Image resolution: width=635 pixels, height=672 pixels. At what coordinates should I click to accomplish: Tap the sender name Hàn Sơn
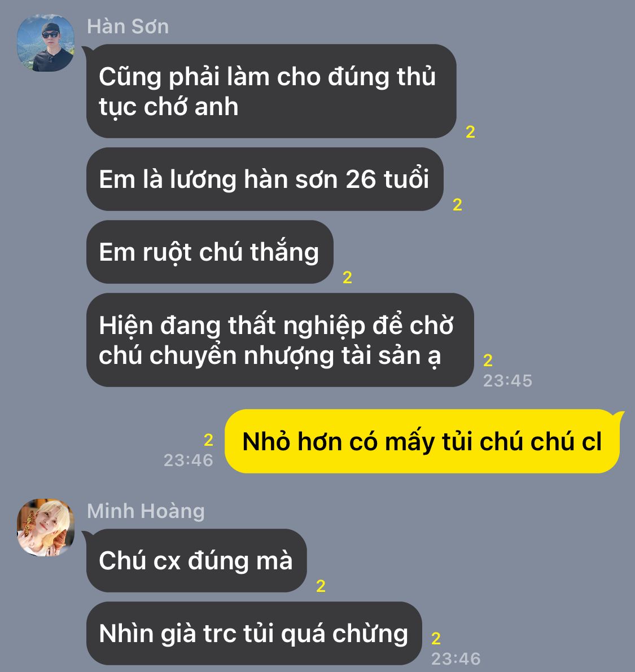[x=128, y=27]
